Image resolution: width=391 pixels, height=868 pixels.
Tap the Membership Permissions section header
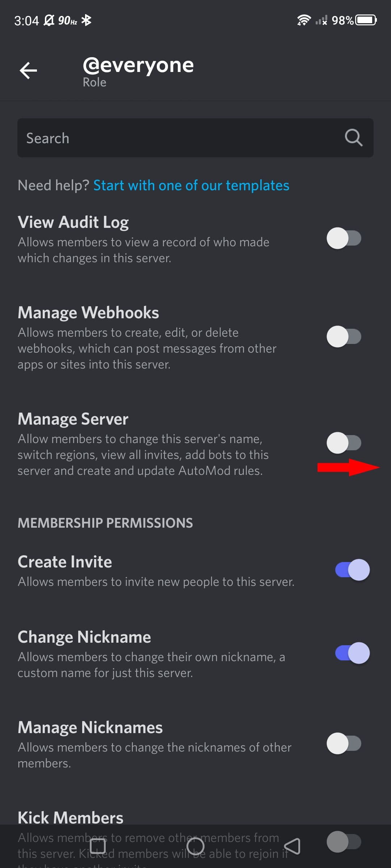coord(105,523)
